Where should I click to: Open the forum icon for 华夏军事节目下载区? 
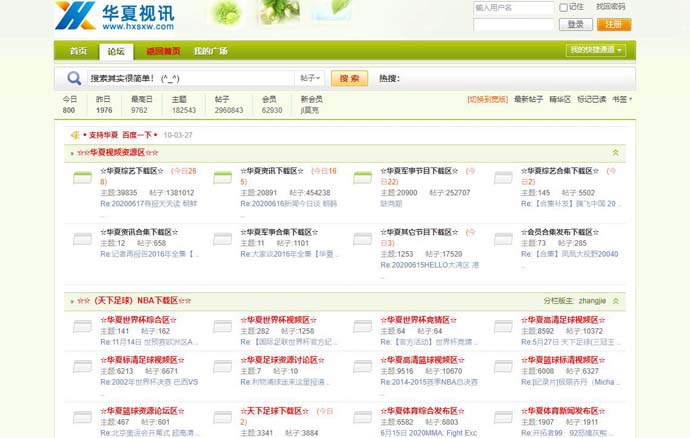[x=363, y=178]
